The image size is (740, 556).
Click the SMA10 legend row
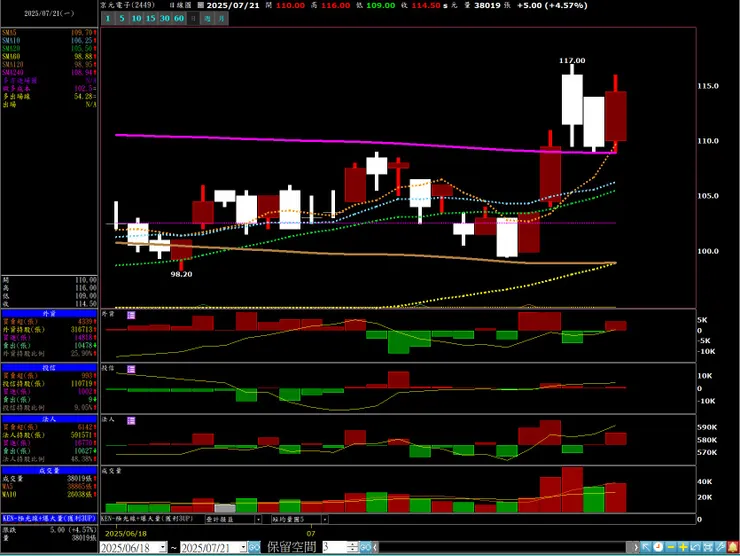[49, 41]
